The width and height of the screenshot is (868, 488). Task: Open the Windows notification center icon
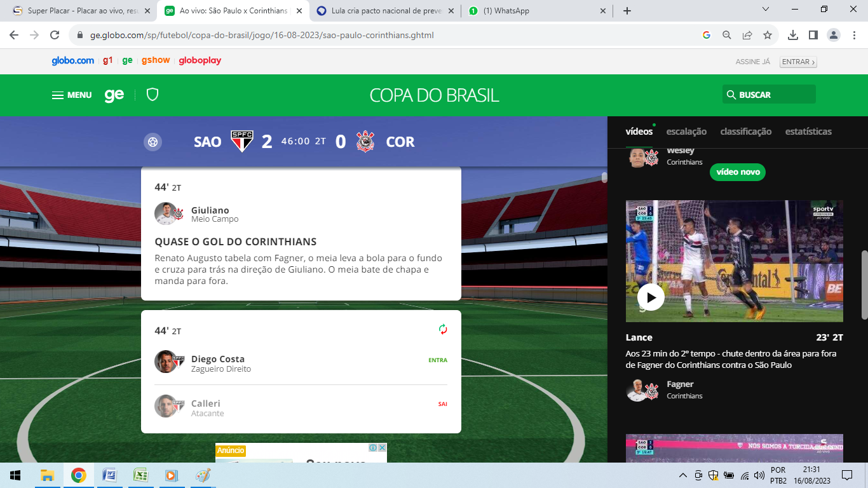coord(847,475)
